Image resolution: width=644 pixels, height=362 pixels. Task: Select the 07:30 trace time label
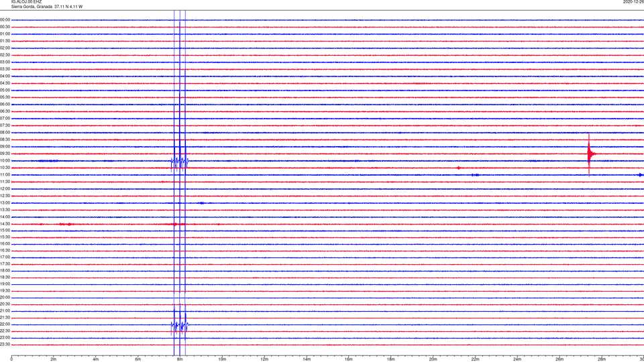(x=5, y=125)
